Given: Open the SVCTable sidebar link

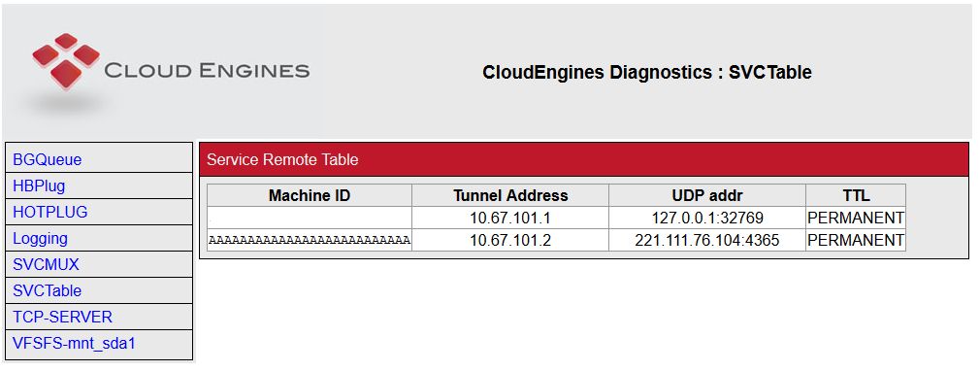Looking at the screenshot, I should click(47, 291).
